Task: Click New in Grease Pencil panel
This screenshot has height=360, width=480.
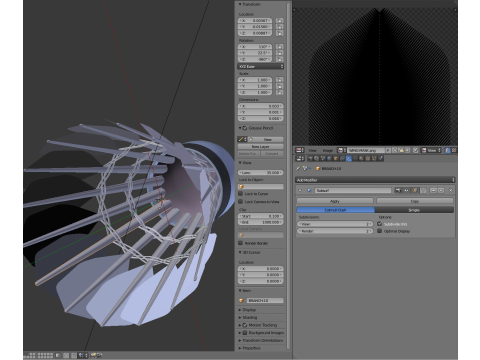Action: 267,139
